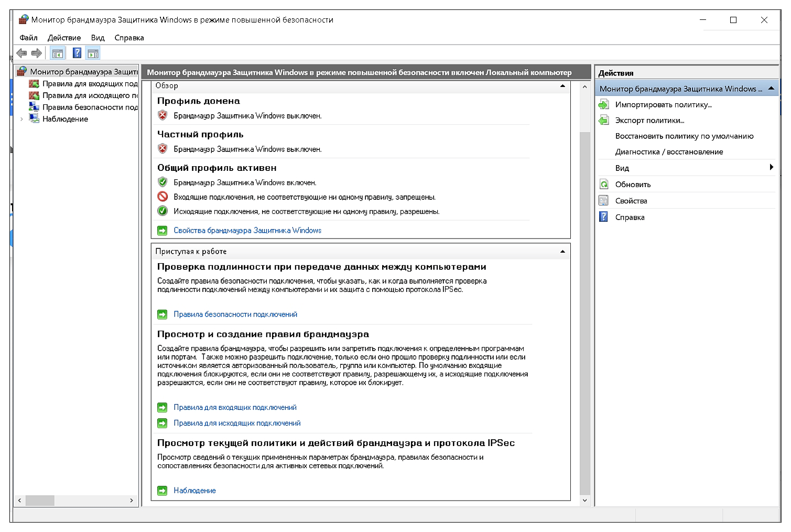Click Экспорт политики action

649,121
